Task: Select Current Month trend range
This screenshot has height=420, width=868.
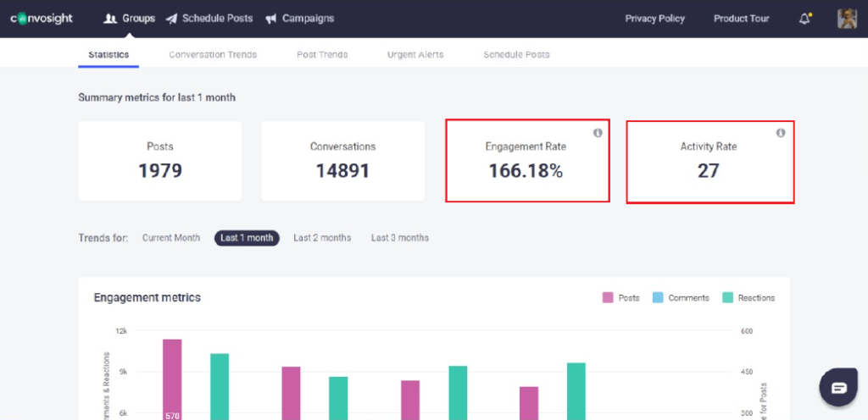Action: [x=171, y=238]
